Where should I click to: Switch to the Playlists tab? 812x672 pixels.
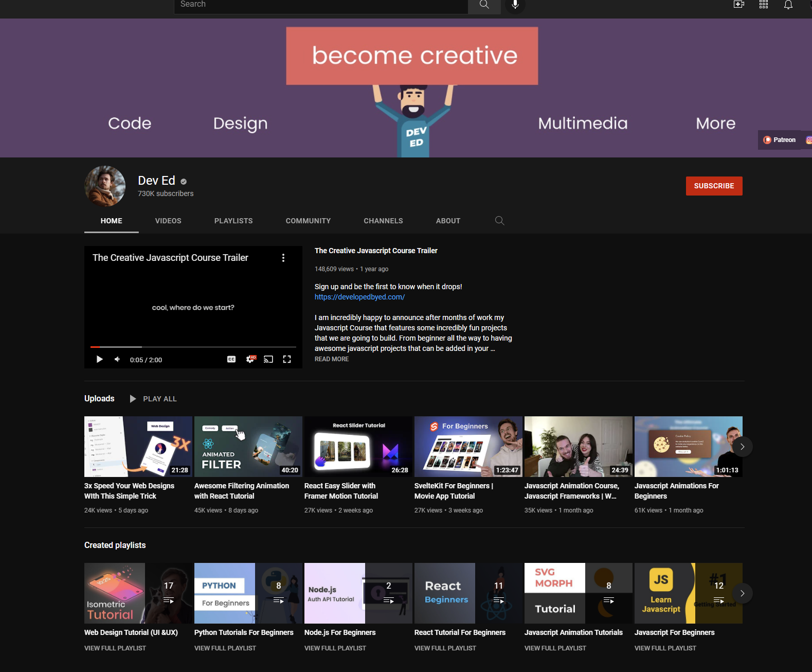coord(233,221)
